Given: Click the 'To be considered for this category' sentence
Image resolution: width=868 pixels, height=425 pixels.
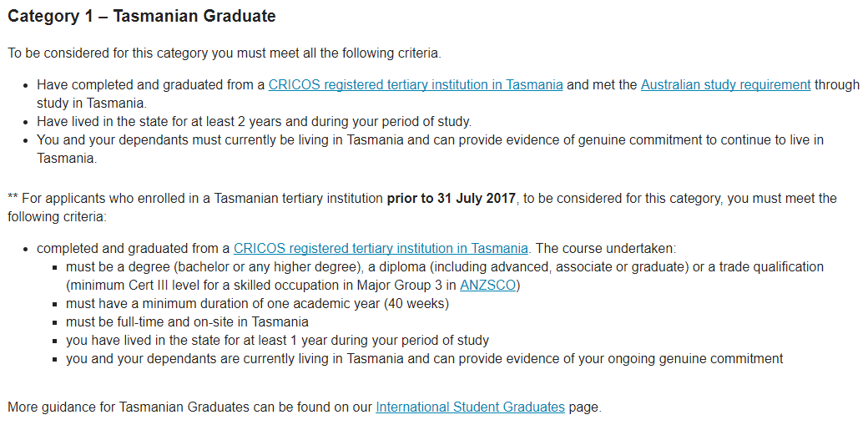Looking at the screenshot, I should [224, 53].
